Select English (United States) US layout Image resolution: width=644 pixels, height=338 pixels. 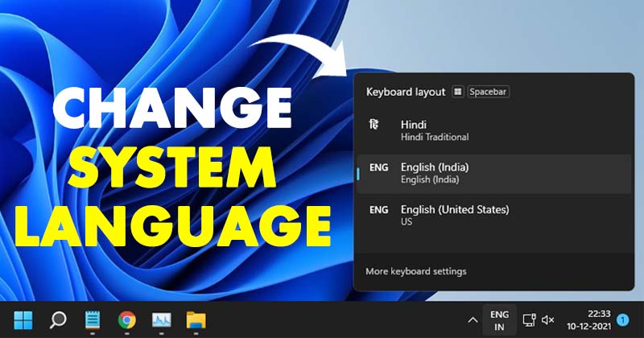click(493, 215)
